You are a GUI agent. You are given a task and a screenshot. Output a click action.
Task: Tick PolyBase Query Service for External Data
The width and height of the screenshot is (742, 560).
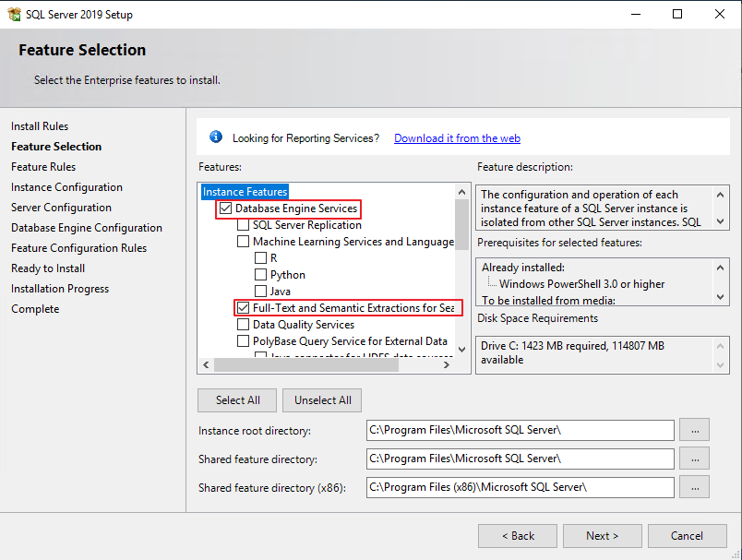[x=244, y=341]
